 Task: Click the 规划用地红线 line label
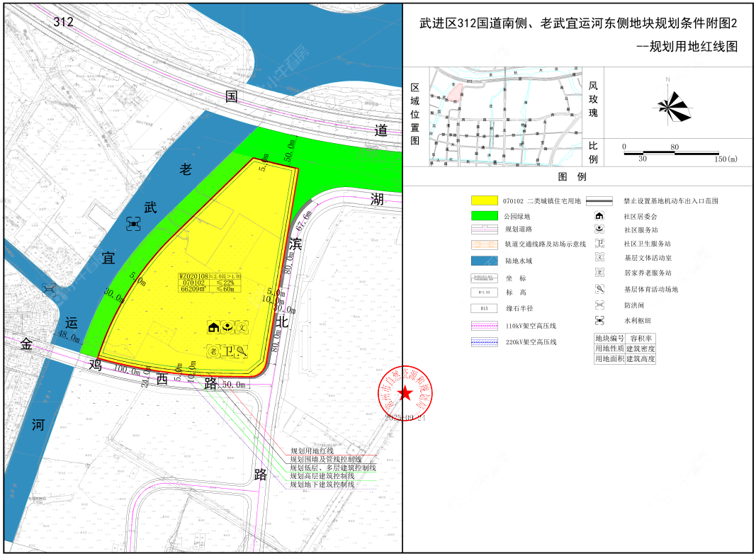tap(312, 451)
